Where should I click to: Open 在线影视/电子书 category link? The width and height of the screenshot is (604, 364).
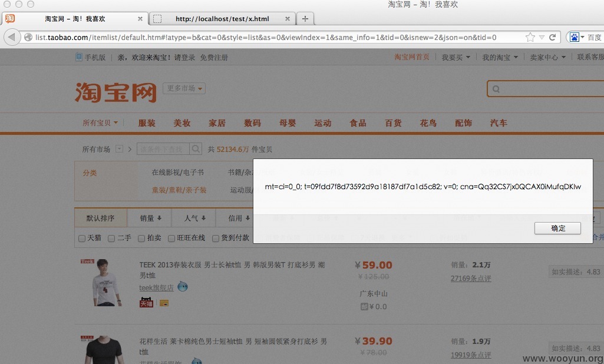point(177,172)
